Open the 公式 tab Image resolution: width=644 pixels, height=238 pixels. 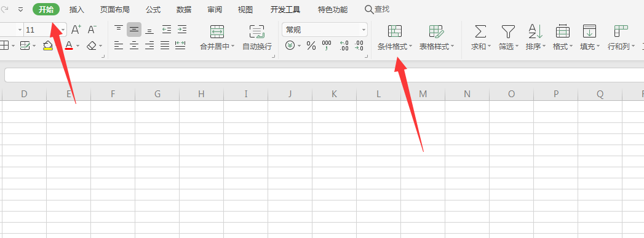pos(153,9)
